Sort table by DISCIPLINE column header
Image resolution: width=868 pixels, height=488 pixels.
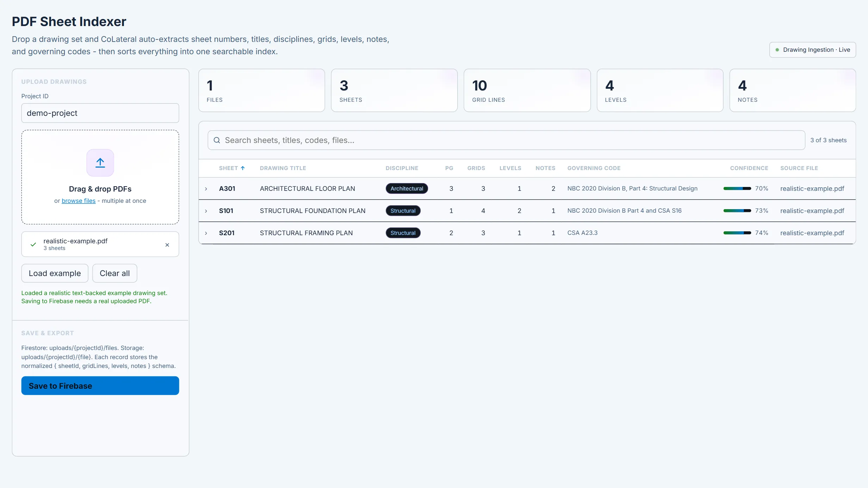[x=402, y=168]
